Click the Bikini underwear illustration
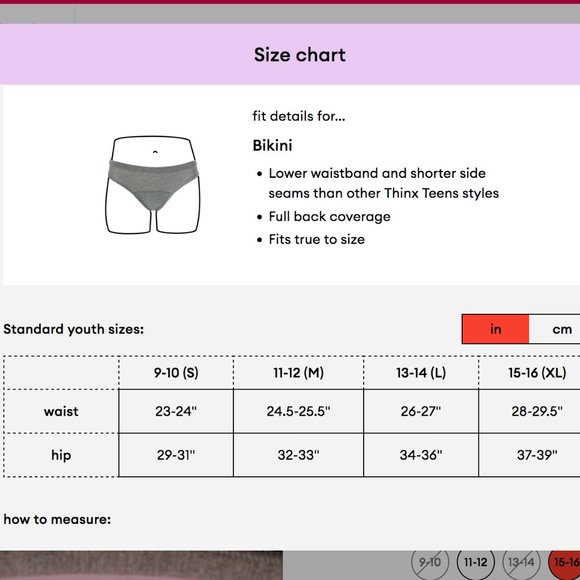Viewport: 580px width, 580px height. (153, 185)
